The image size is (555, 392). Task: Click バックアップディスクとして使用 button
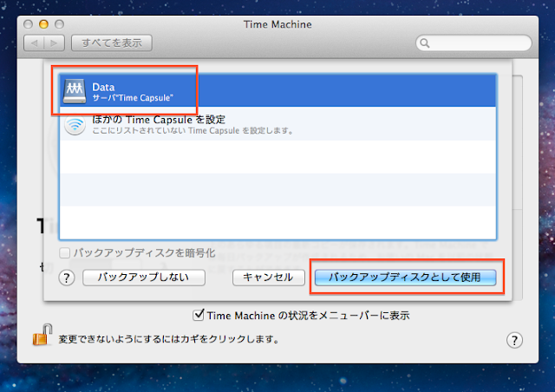pos(405,278)
